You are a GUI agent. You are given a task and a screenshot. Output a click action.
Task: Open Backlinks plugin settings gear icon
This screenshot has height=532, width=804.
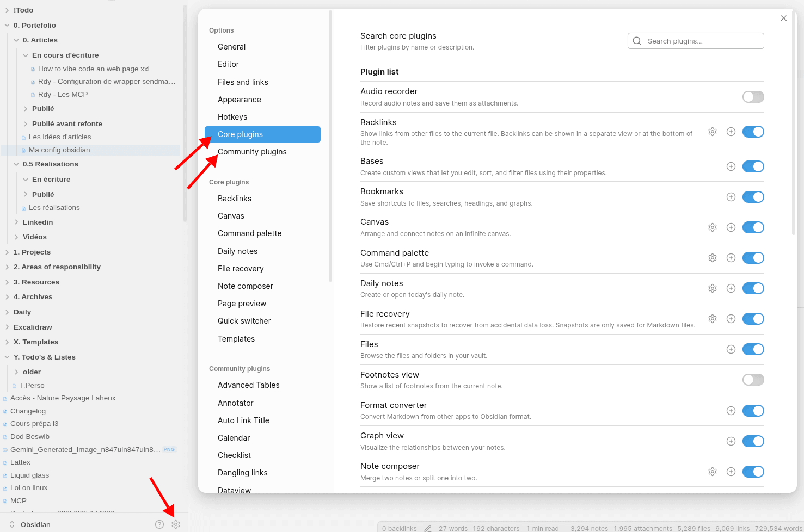(x=712, y=132)
